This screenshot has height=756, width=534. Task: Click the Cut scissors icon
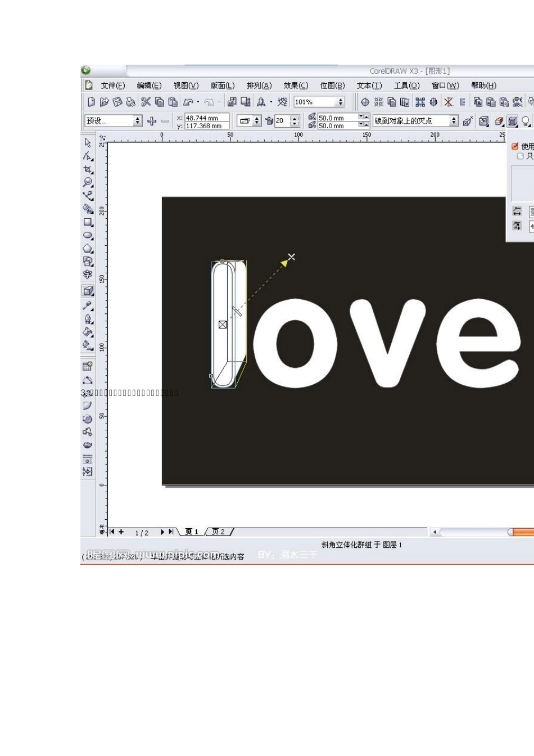click(146, 102)
